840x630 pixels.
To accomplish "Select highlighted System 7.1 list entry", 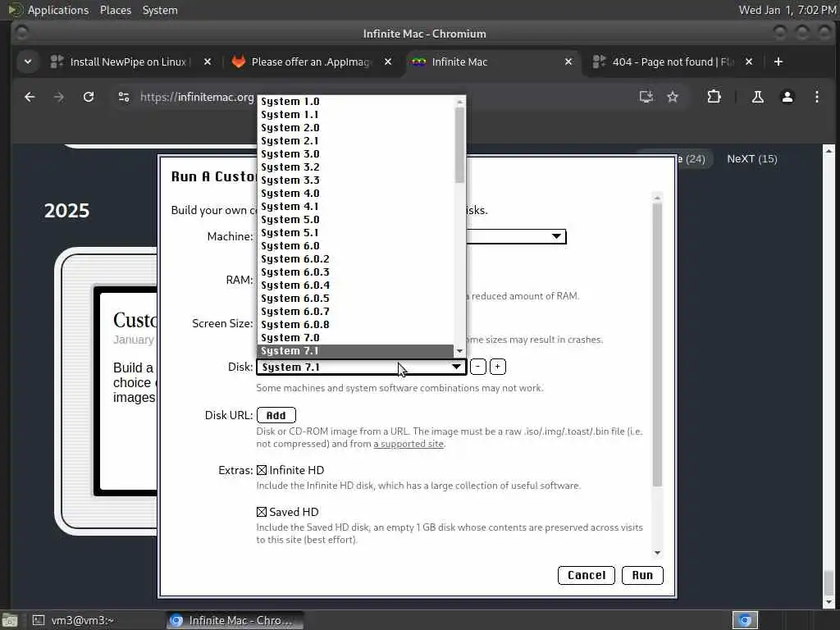I will 356,351.
